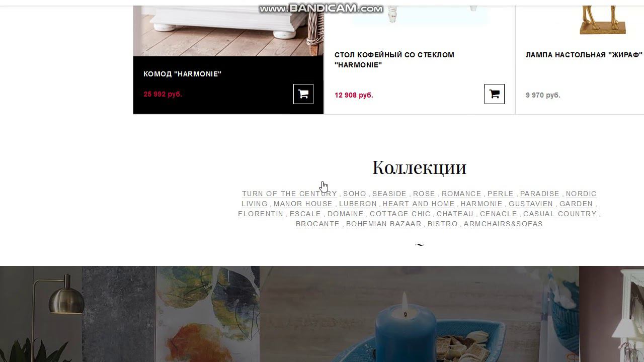Open the Casual Country collection link
644x362 pixels.
[560, 214]
